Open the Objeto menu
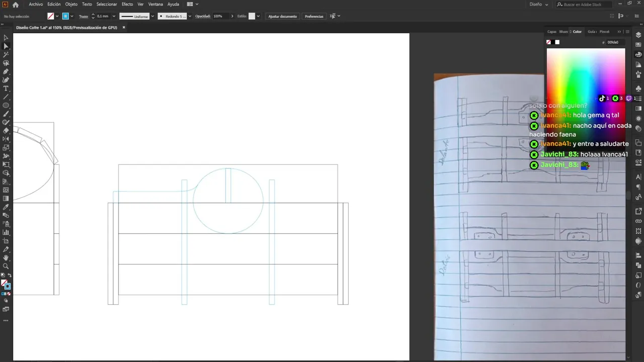This screenshot has height=362, width=644. [x=71, y=5]
